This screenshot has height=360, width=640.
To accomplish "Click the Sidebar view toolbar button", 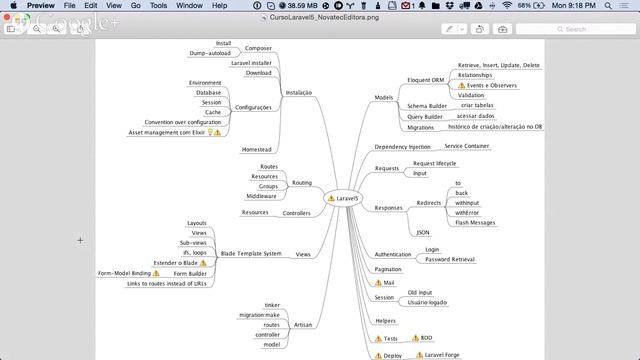I will [11, 29].
